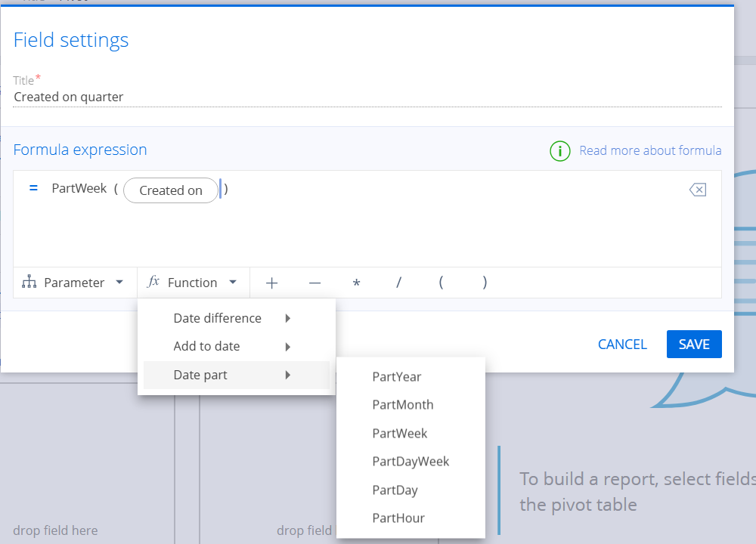Open the Parameter dropdown
The image size is (756, 544).
coord(74,283)
